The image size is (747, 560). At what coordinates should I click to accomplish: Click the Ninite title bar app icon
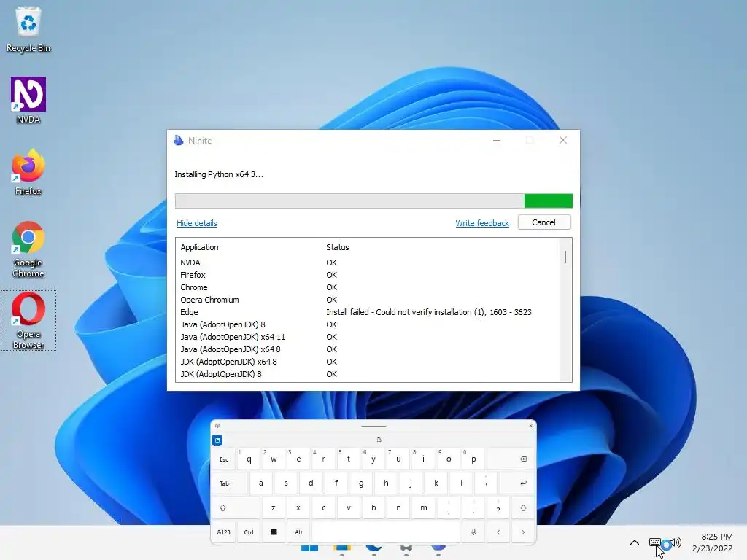[179, 141]
